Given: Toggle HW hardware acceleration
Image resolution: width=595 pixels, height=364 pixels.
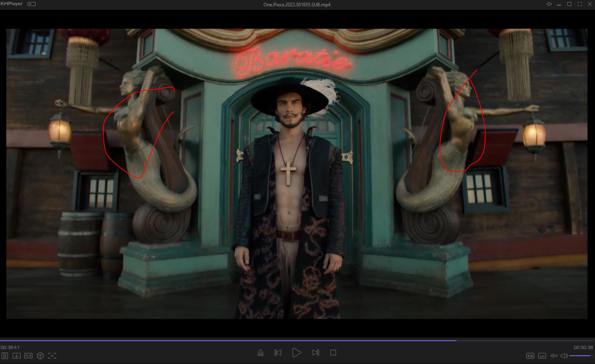Looking at the screenshot, I should tap(530, 356).
